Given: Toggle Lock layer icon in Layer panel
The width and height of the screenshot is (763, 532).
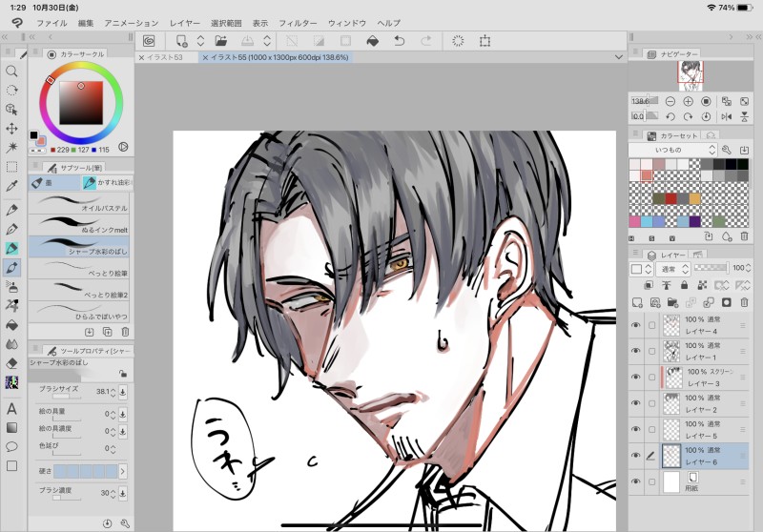Looking at the screenshot, I should pos(684,285).
